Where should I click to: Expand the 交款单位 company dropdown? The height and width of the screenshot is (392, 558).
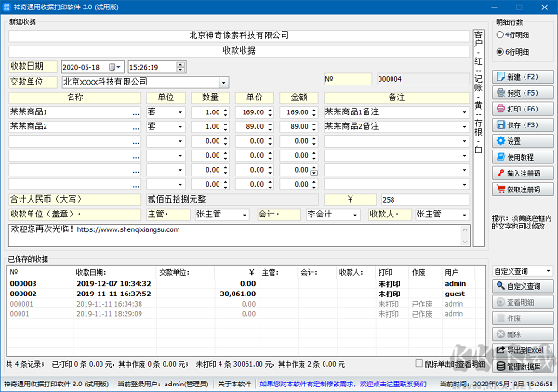223,82
